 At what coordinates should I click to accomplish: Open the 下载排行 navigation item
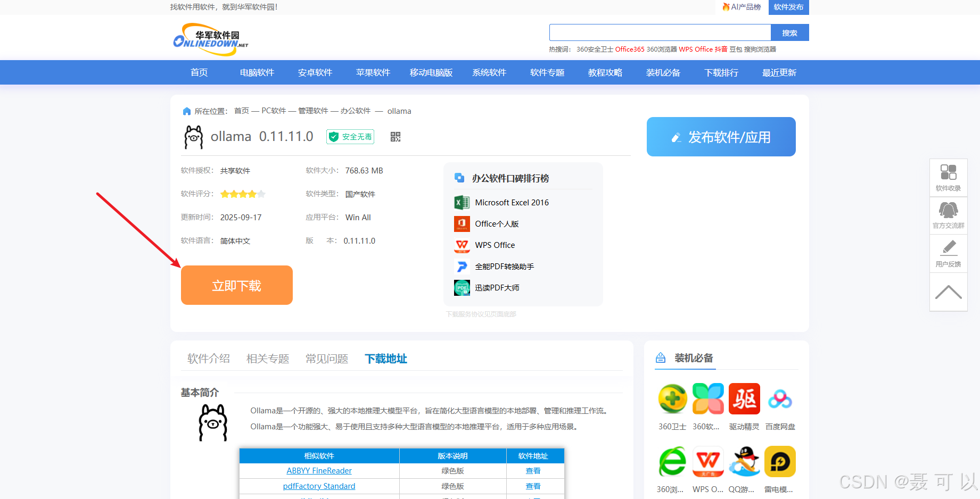721,72
